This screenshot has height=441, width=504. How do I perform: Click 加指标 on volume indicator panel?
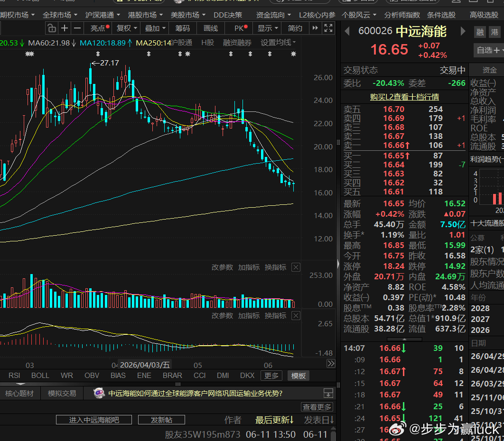point(249,267)
